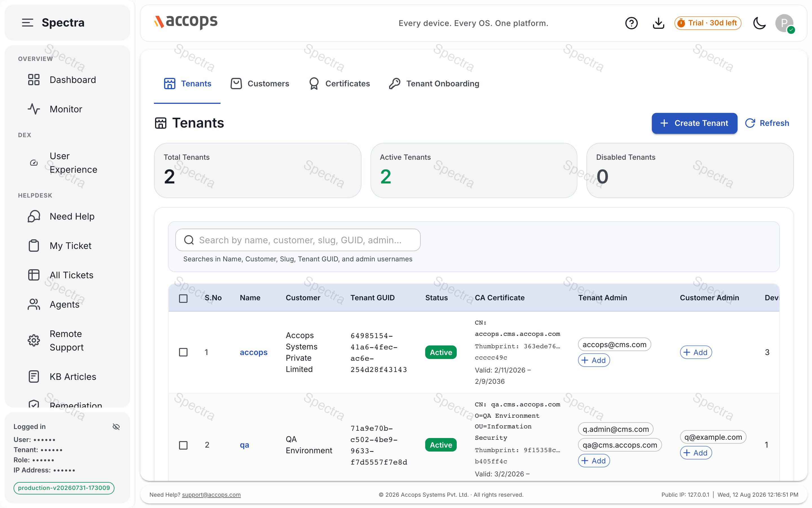The height and width of the screenshot is (508, 812).
Task: Switch to the Tenants tab
Action: (187, 84)
